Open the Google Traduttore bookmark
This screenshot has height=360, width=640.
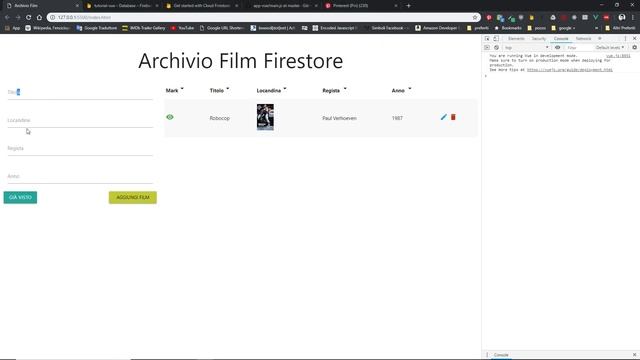(x=97, y=28)
